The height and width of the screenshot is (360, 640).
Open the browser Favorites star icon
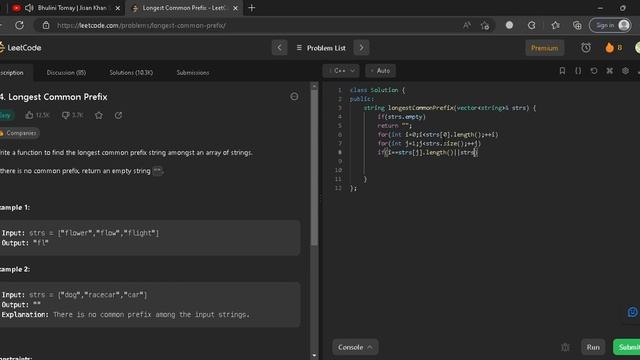[x=555, y=25]
